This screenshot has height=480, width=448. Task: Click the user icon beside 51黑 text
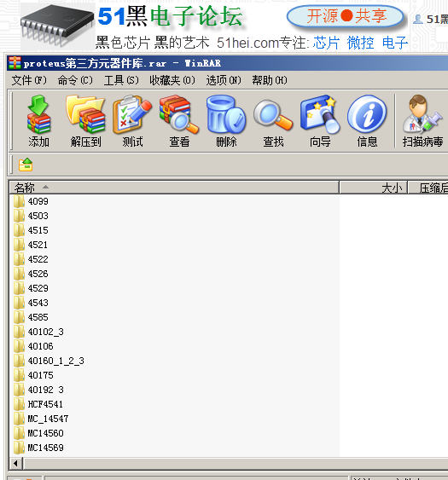coord(417,20)
